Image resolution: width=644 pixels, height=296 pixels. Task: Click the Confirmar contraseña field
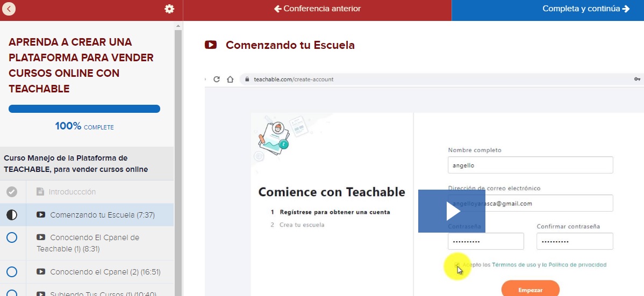click(575, 241)
